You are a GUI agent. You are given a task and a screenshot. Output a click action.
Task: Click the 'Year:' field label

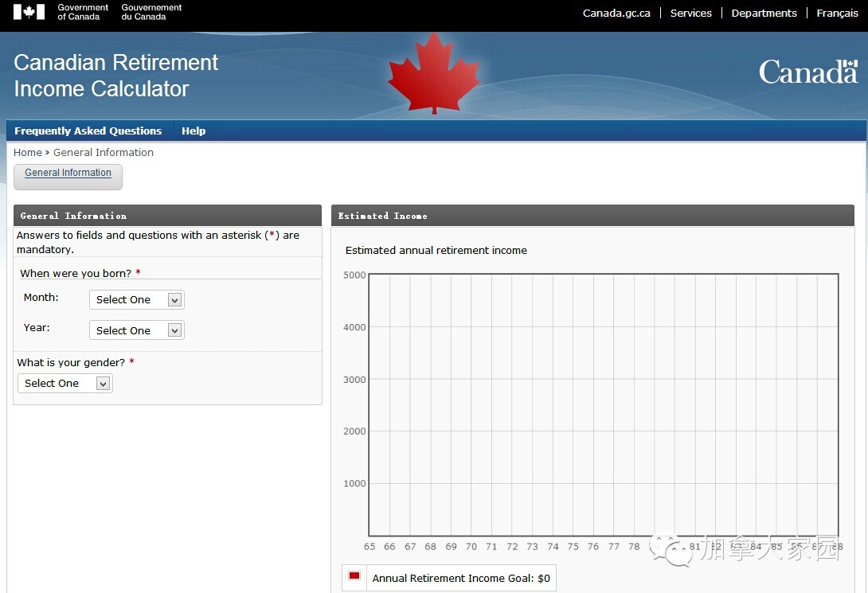pyautogui.click(x=37, y=327)
